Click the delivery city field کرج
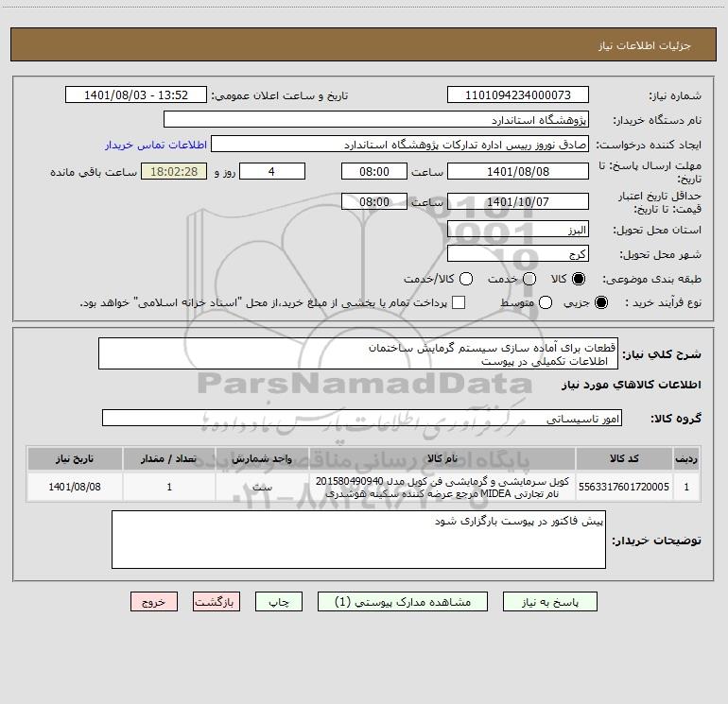728x704 pixels. click(x=518, y=254)
